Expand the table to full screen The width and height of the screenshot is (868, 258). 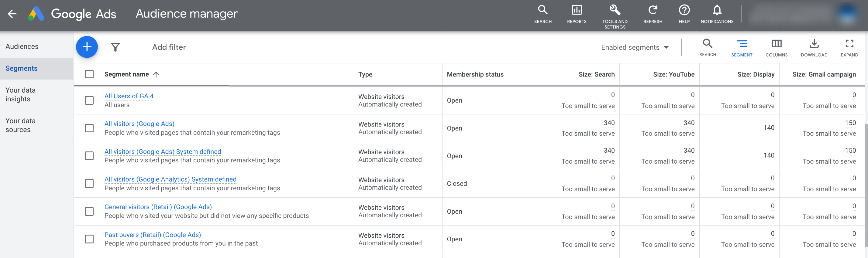point(849,47)
